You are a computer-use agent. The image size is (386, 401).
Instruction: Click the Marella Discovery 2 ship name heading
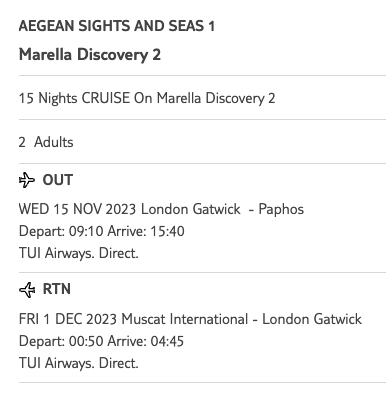(x=90, y=55)
